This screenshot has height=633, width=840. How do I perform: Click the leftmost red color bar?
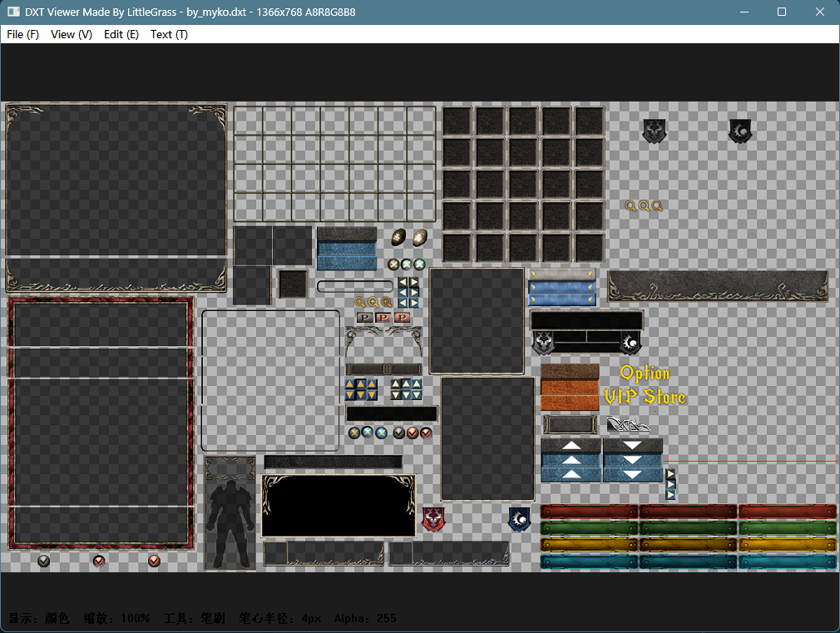tap(590, 512)
